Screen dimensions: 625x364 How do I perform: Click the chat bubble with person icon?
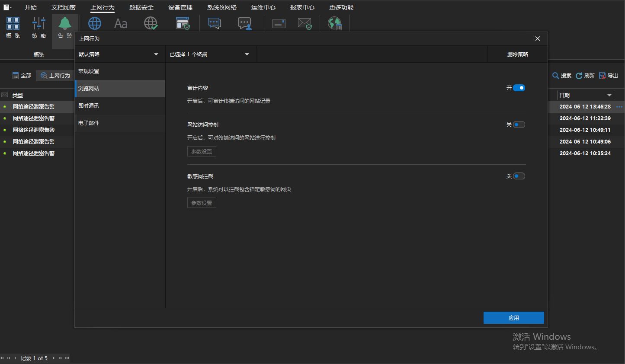click(245, 23)
